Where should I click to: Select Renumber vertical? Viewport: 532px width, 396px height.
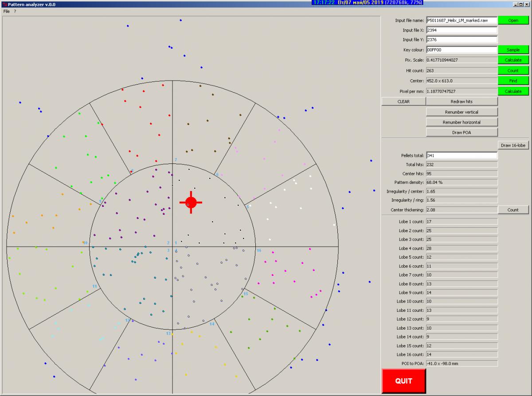point(462,112)
